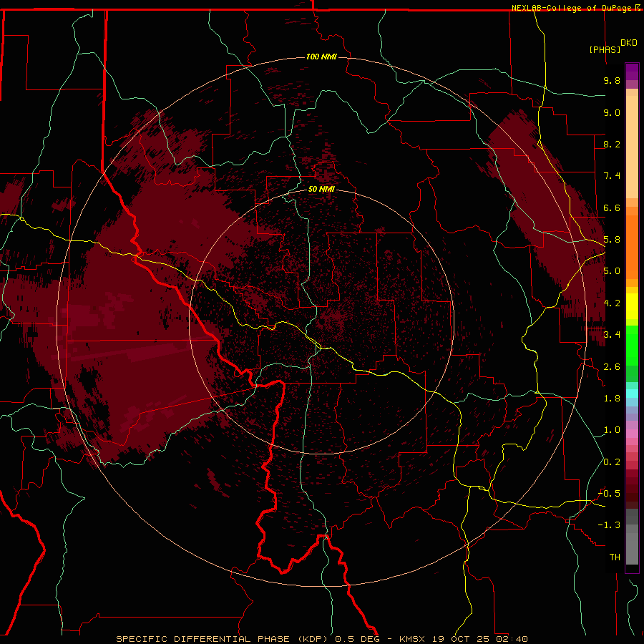
Task: Click the TH legend label
Action: (x=615, y=557)
